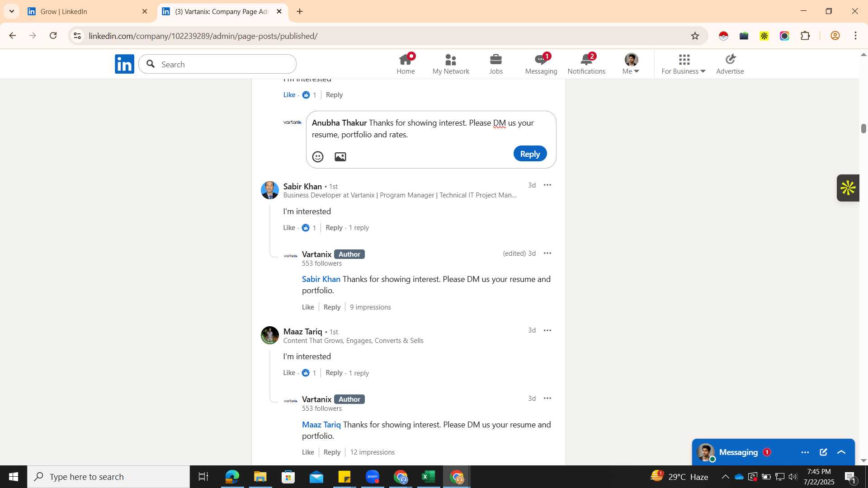The height and width of the screenshot is (488, 868).
Task: Open options on Vartanix reply to Maaz Tariq
Action: point(547,399)
